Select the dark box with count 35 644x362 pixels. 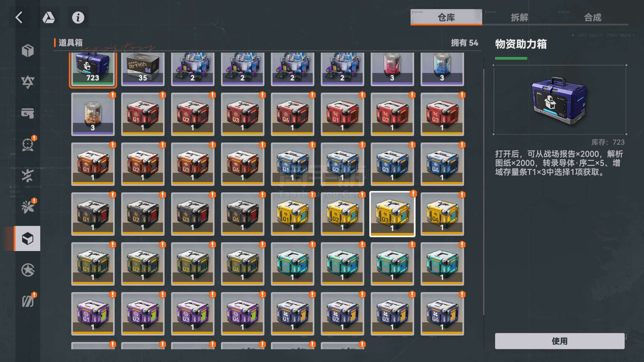[x=143, y=69]
